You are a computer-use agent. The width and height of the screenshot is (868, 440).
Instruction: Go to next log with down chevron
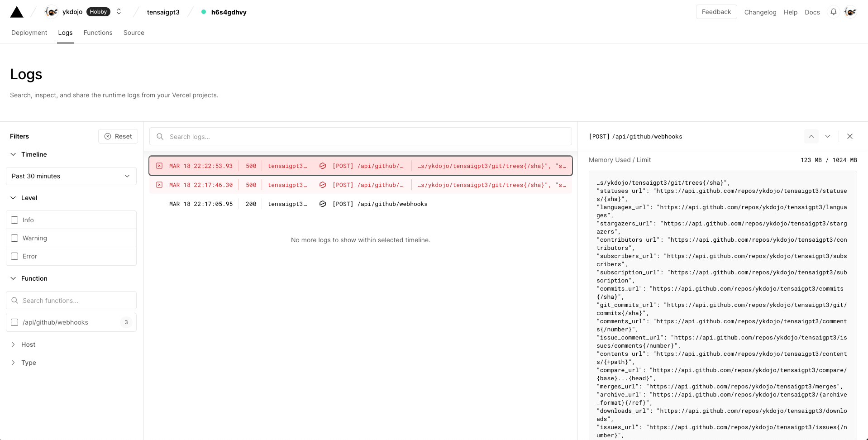tap(828, 136)
